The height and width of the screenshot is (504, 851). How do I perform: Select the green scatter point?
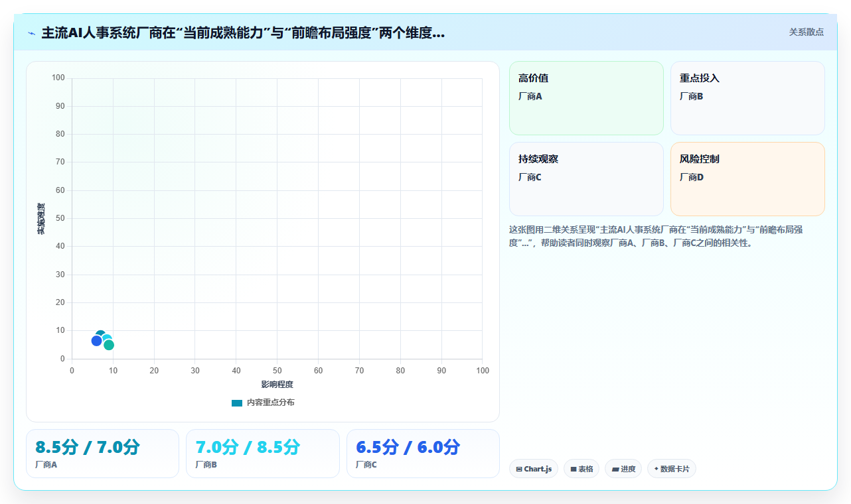pos(109,345)
